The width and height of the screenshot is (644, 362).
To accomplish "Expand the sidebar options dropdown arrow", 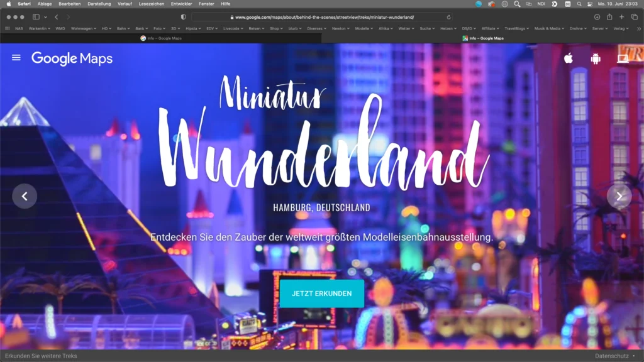I will [x=45, y=17].
